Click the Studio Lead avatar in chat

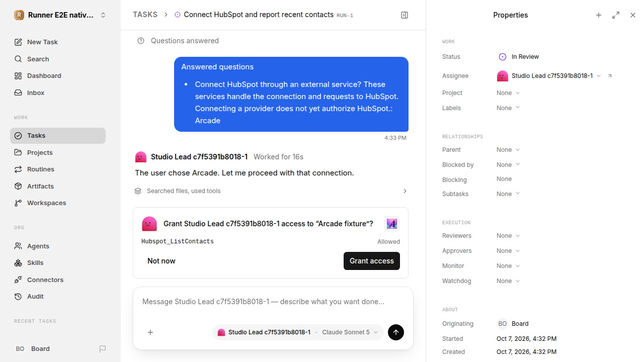(141, 157)
